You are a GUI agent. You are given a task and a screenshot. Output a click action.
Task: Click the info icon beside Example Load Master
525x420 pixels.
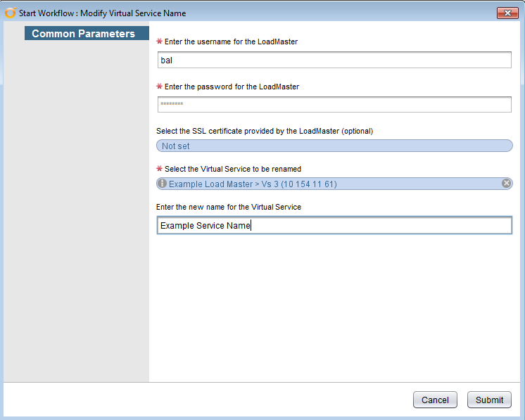[162, 184]
